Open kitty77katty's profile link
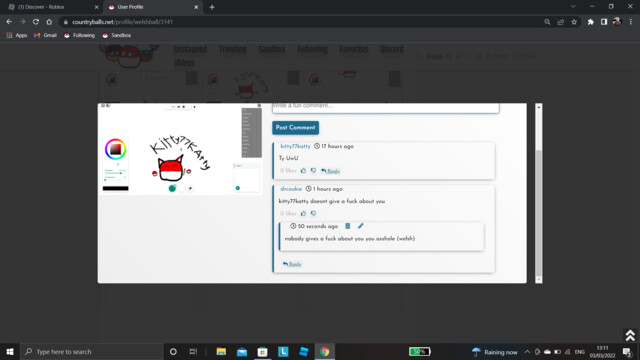The width and height of the screenshot is (640, 360). (x=295, y=146)
